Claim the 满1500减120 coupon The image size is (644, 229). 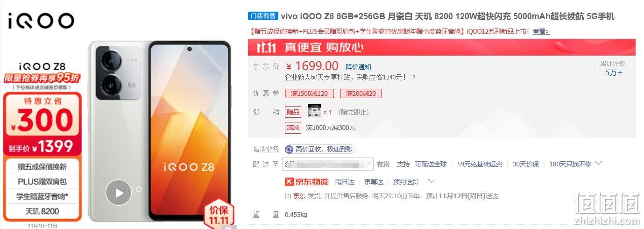click(309, 93)
